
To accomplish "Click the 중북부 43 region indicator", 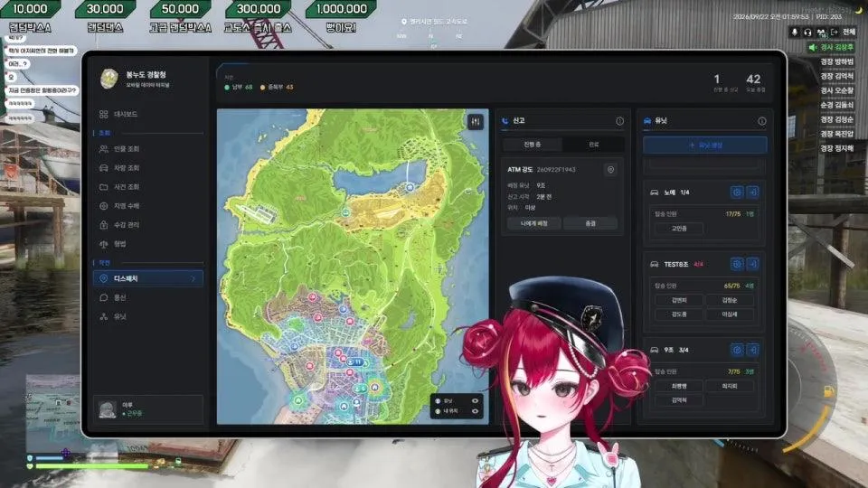I will 277,87.
